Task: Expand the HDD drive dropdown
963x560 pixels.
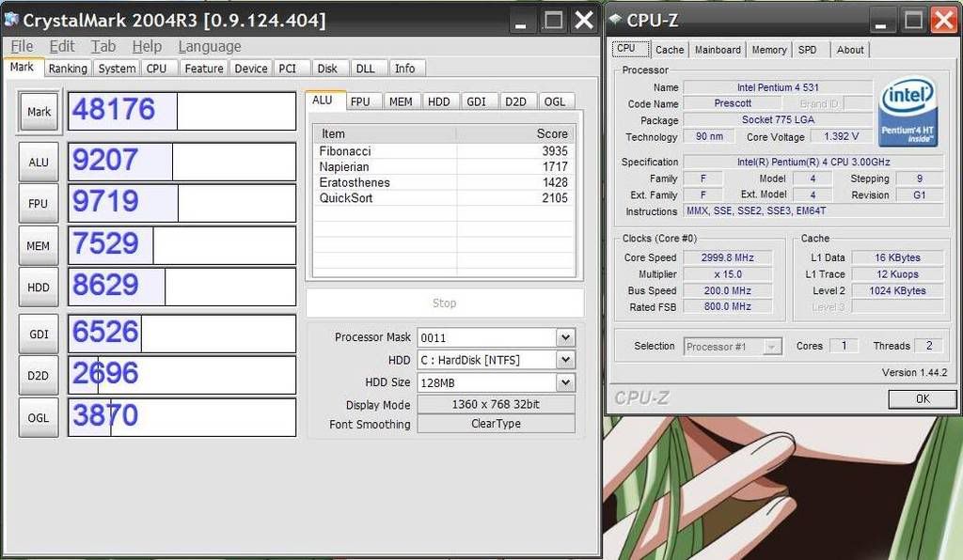Action: [x=565, y=360]
